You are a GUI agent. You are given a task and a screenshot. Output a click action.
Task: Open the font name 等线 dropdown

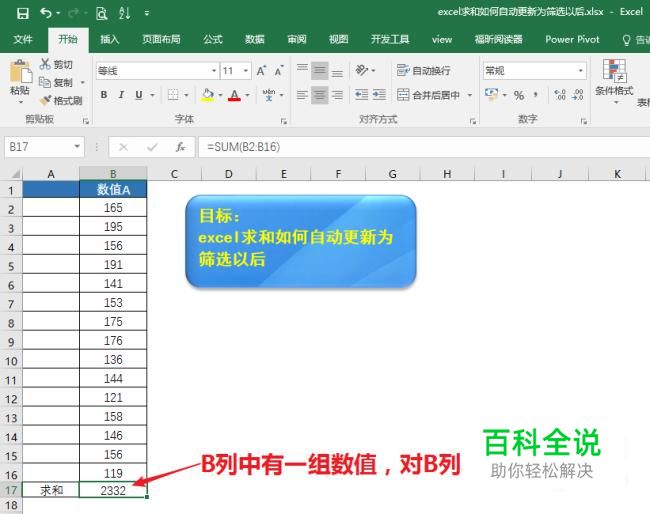click(214, 71)
